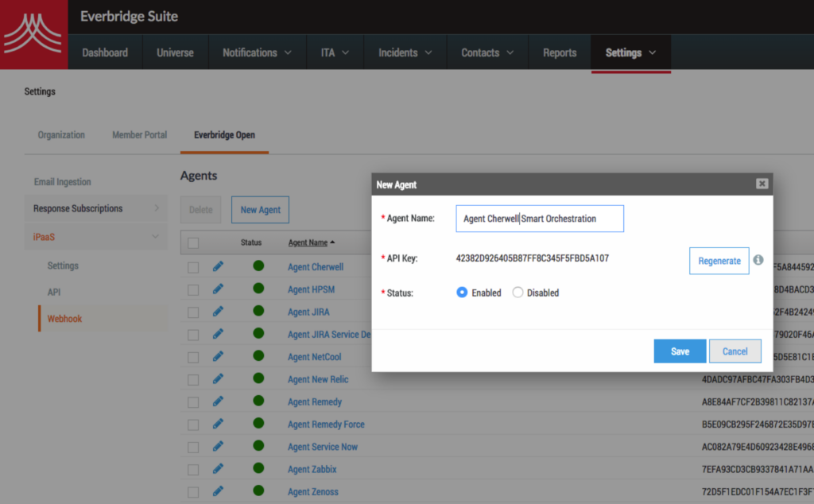Check the Agent Cherwell row checkbox
The height and width of the screenshot is (504, 814).
click(x=193, y=267)
